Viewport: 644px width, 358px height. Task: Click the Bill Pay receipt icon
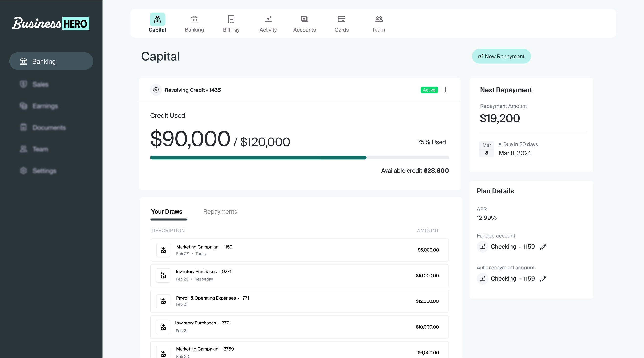231,19
